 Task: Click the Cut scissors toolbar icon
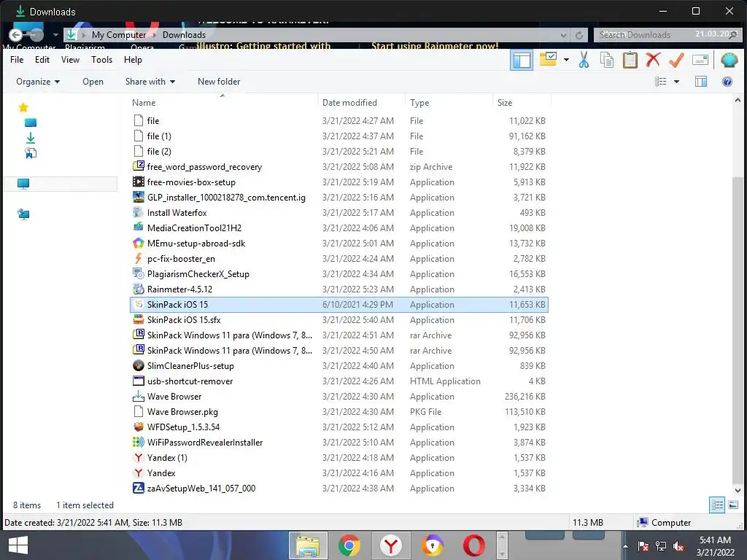click(x=584, y=60)
